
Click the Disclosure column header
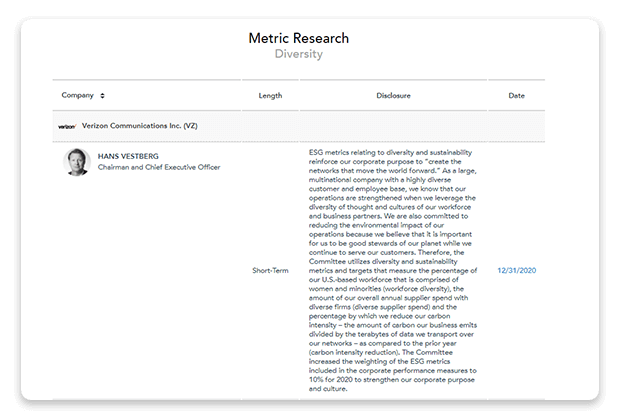(393, 96)
